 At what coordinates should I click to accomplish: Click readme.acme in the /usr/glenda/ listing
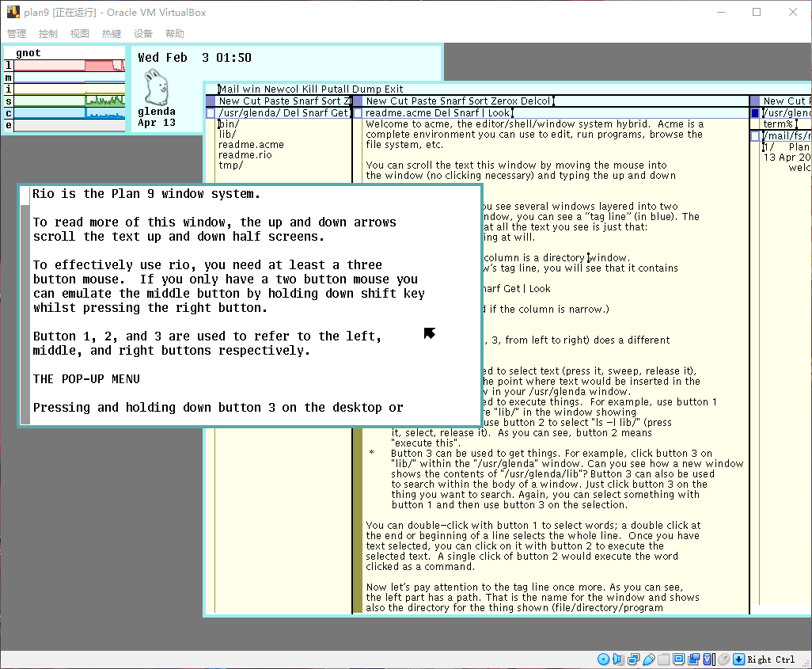[x=251, y=145]
